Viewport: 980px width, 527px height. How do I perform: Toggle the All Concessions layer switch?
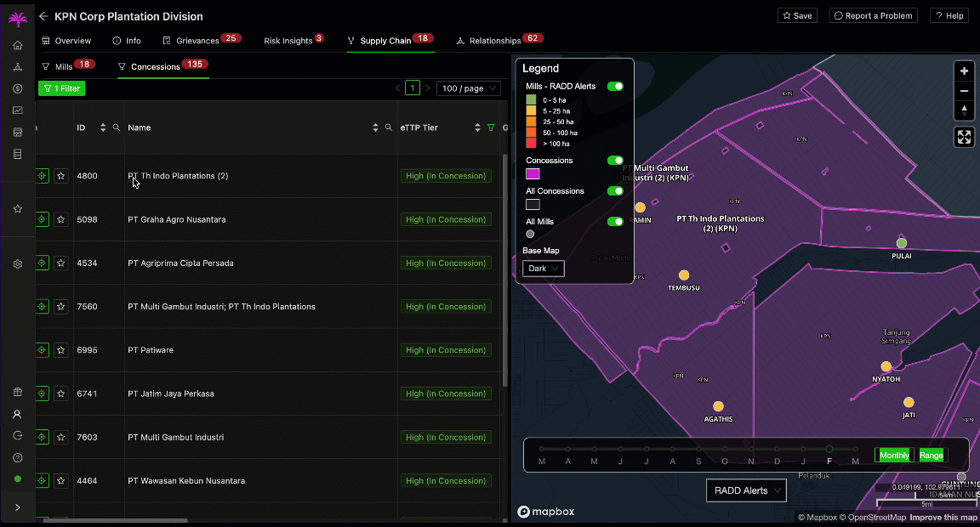pos(615,191)
